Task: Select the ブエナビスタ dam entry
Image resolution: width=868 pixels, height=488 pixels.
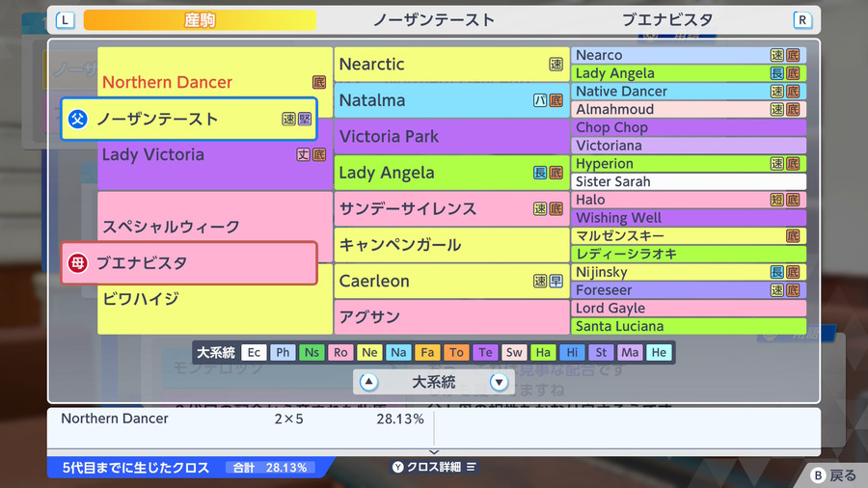Action: point(189,263)
